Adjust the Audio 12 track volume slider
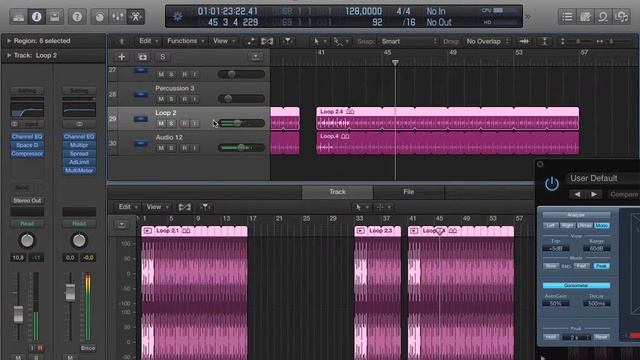Image resolution: width=640 pixels, height=360 pixels. pyautogui.click(x=241, y=148)
